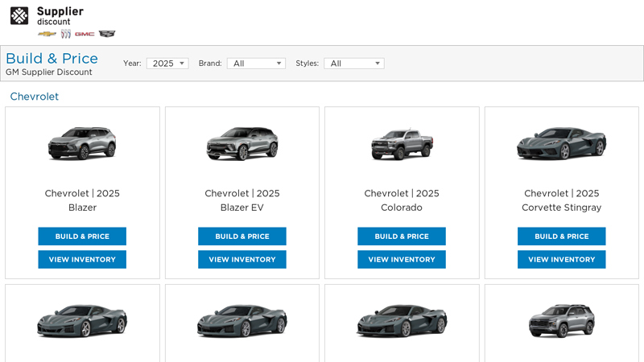View inventory for the Blazer EV

(x=242, y=259)
